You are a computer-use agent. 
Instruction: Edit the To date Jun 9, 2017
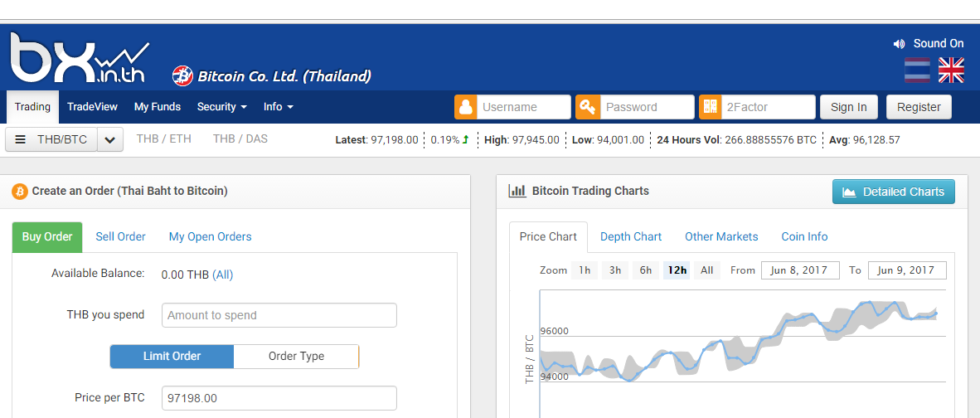pyautogui.click(x=907, y=270)
